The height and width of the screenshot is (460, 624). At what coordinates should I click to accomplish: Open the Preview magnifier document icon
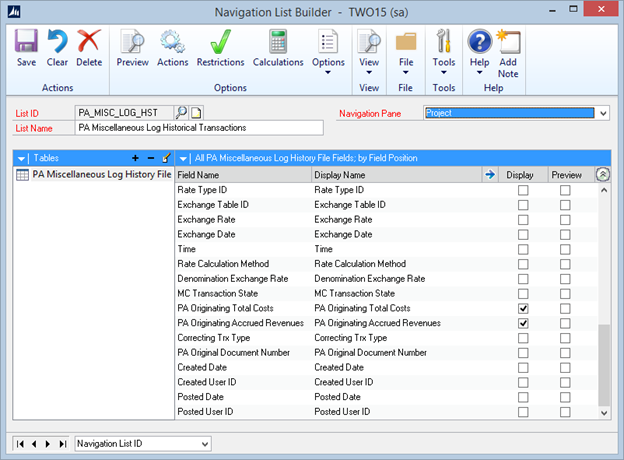click(x=133, y=41)
